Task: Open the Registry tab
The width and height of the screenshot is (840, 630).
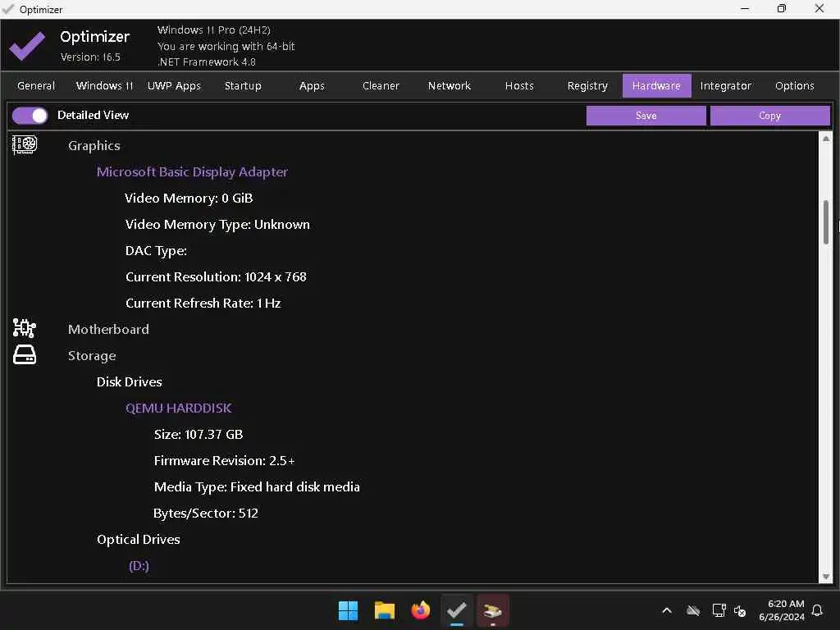Action: click(587, 85)
